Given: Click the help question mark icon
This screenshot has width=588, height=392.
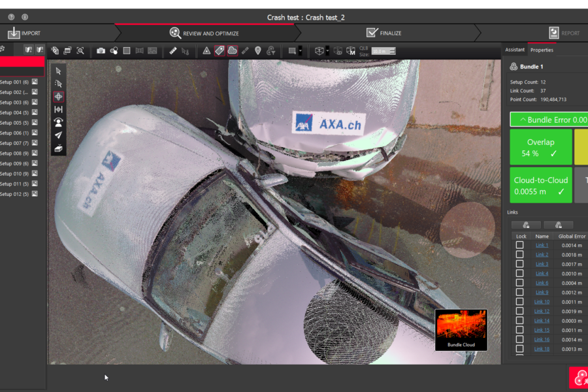Looking at the screenshot, I should coord(11,17).
